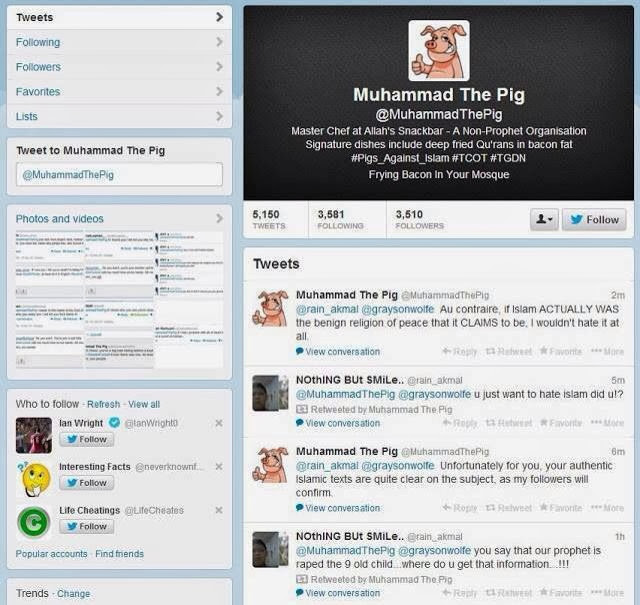Dismiss the Interesting Facts suggestion
The image size is (640, 605).
point(219,466)
